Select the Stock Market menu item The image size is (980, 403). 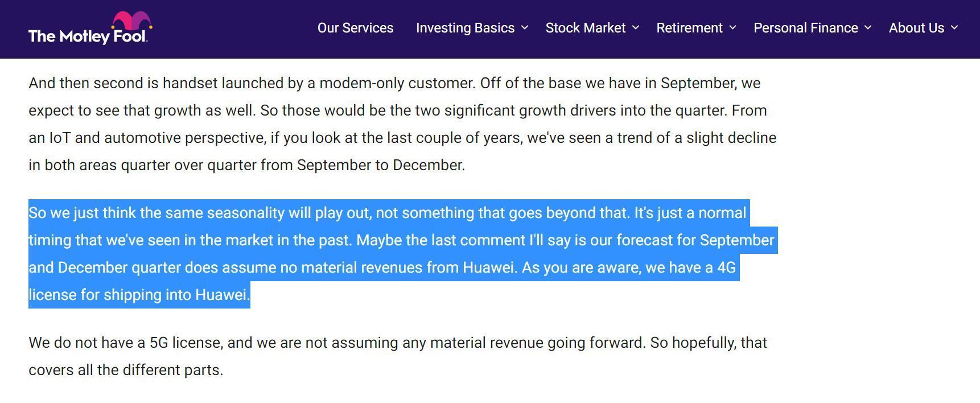click(585, 28)
